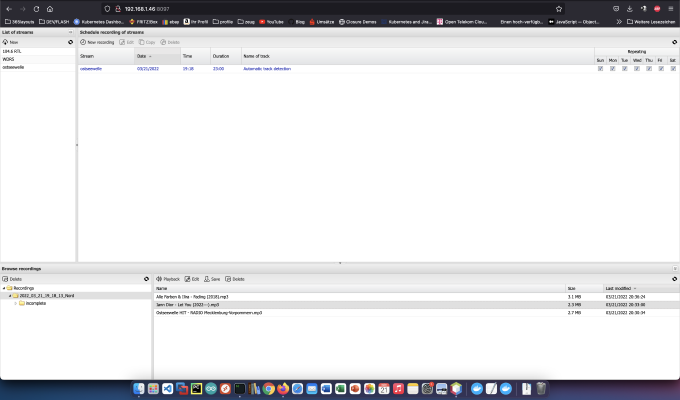The width and height of the screenshot is (680, 400).
Task: Save the selected recording file
Action: pyautogui.click(x=212, y=279)
